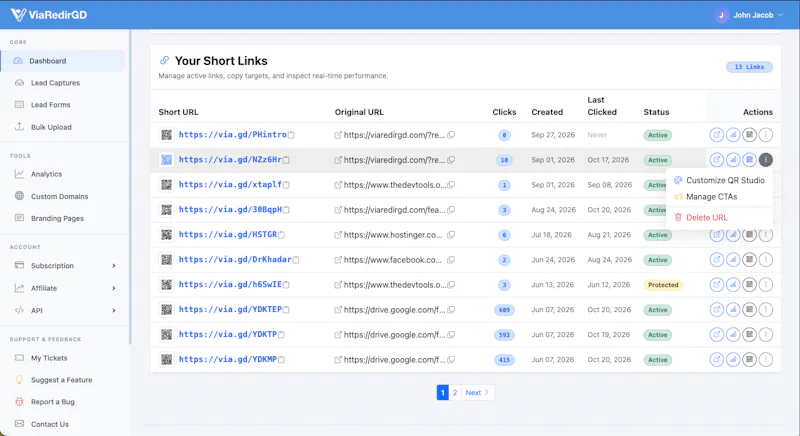Open short link https://via.gd/30BqpH
The image size is (800, 436).
(230, 210)
